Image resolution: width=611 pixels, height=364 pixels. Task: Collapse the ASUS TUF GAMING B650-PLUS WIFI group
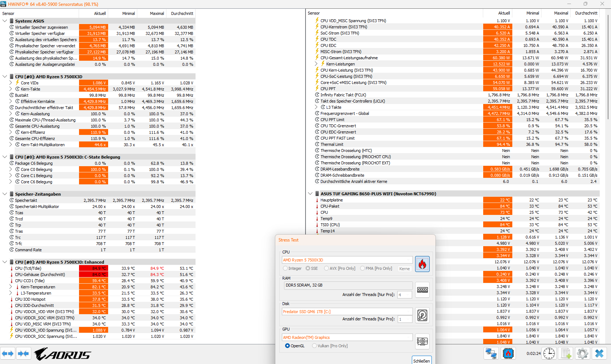point(310,194)
